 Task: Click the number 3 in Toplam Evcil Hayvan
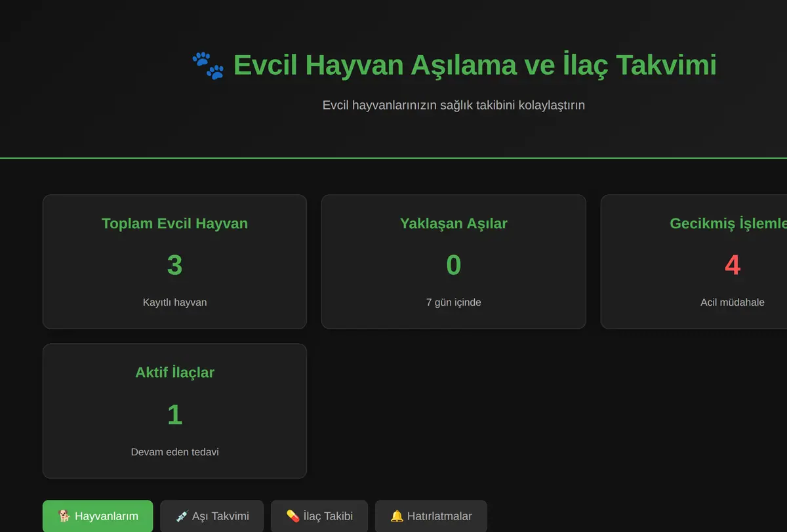(174, 265)
